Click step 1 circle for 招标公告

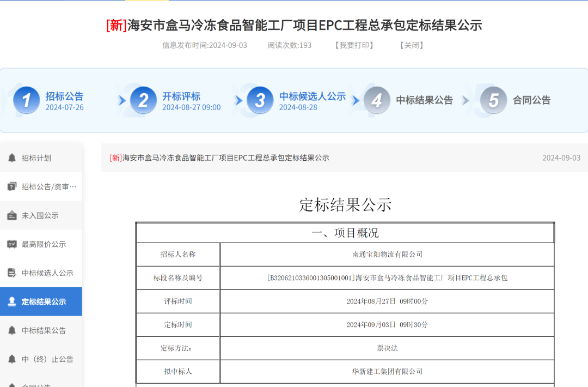coord(27,100)
